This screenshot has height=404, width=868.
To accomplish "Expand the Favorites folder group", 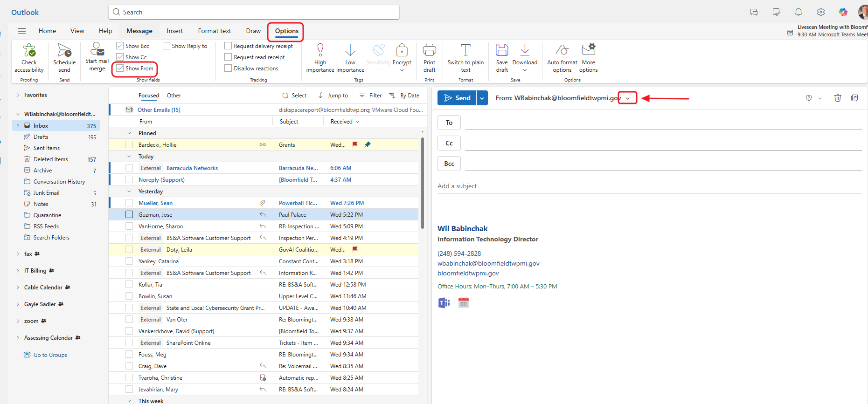I will pyautogui.click(x=18, y=95).
